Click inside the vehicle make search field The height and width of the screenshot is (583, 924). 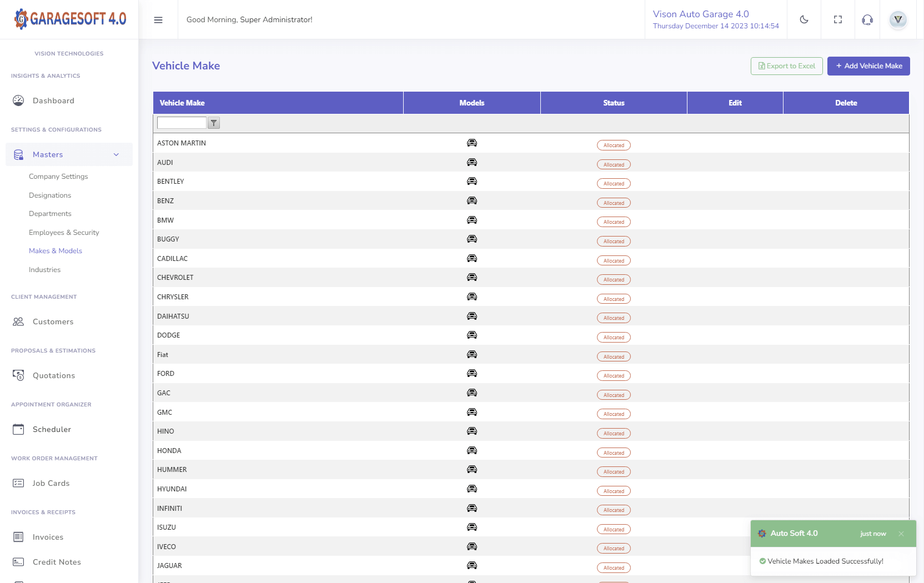[x=181, y=123]
